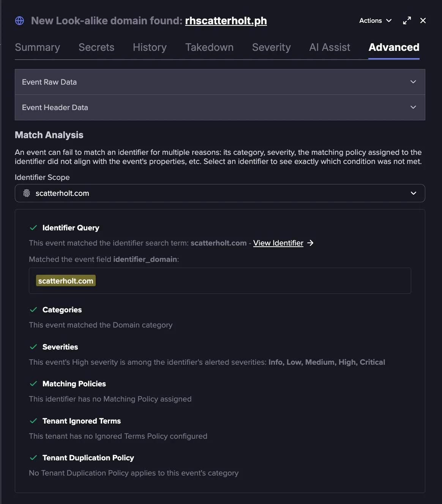Select the Advanced tab
Image resolution: width=442 pixels, height=504 pixels.
pyautogui.click(x=394, y=47)
